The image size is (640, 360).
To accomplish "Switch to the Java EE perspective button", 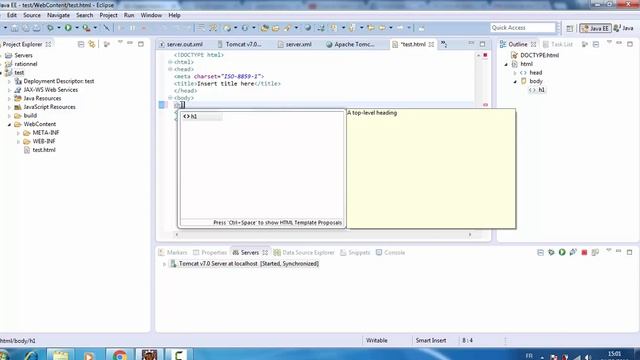I will 596,28.
